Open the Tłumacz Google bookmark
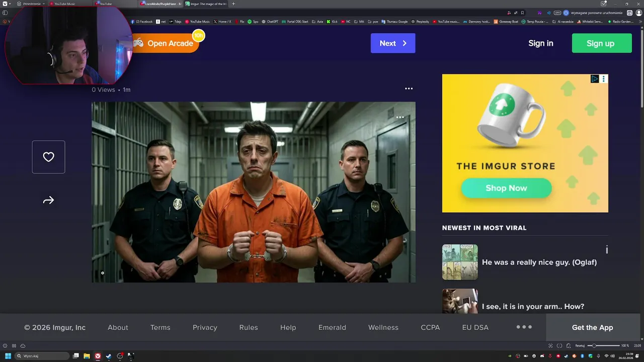The height and width of the screenshot is (362, 644). (x=394, y=22)
